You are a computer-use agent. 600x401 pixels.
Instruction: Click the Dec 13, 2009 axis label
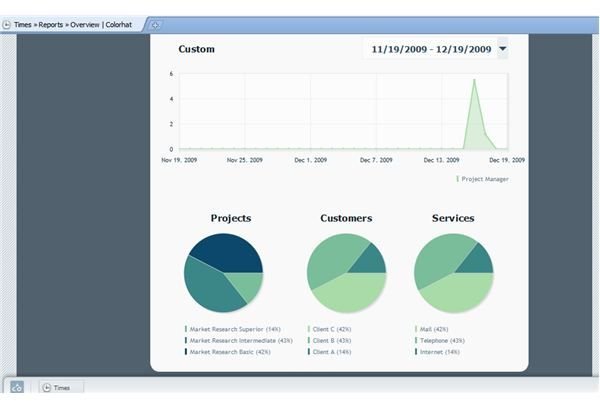point(441,160)
